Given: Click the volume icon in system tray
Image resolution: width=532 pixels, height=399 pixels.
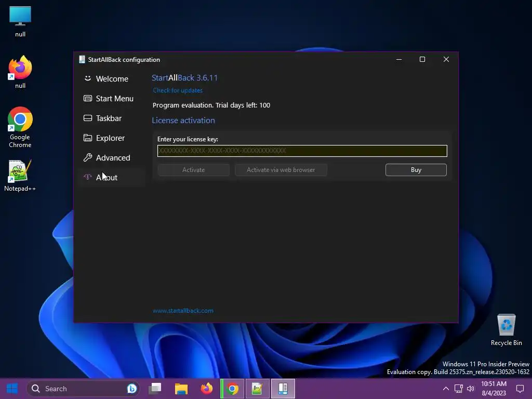Looking at the screenshot, I should pos(471,389).
